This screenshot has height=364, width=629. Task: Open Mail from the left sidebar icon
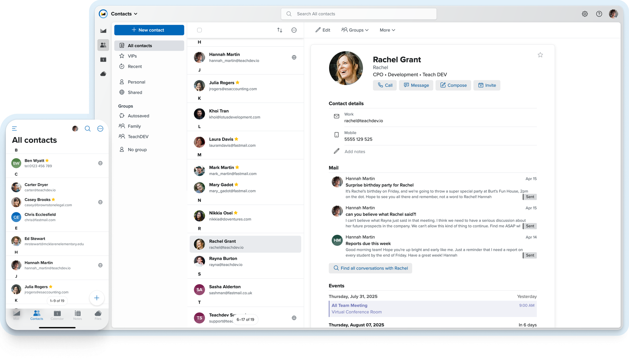pyautogui.click(x=103, y=31)
